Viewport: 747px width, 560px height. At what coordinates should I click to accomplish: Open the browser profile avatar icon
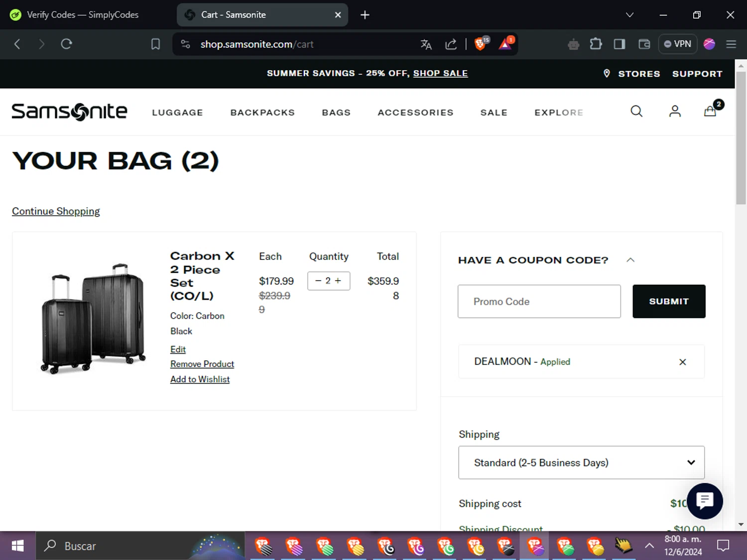[709, 44]
